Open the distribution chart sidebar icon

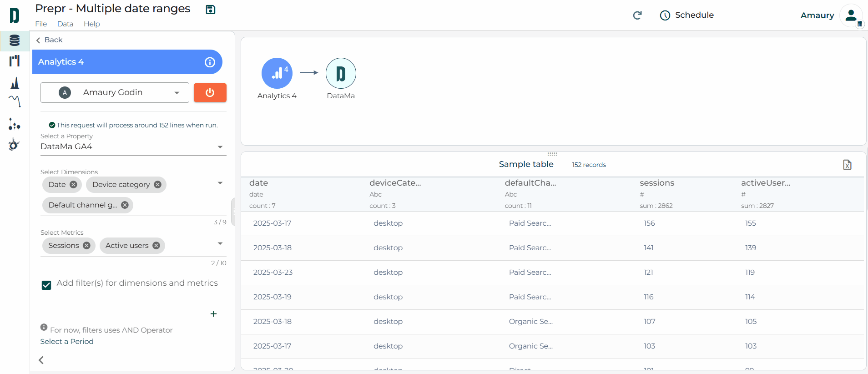(15, 83)
